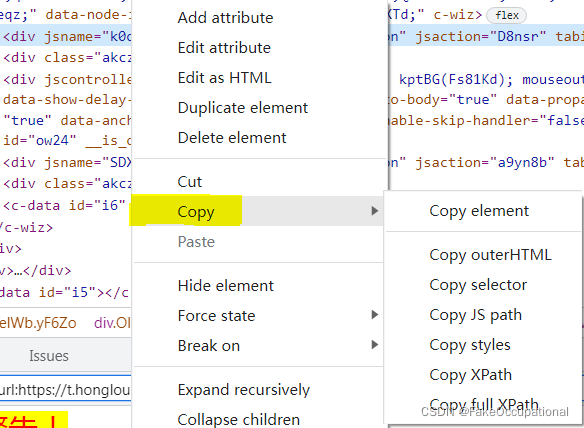Choose Cut in the context menu

tap(190, 182)
